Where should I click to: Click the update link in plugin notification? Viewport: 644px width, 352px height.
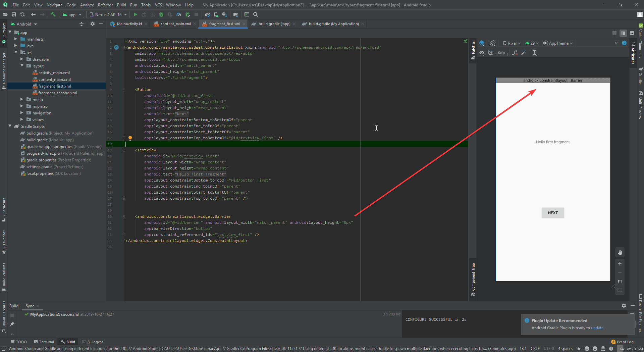[x=597, y=328]
